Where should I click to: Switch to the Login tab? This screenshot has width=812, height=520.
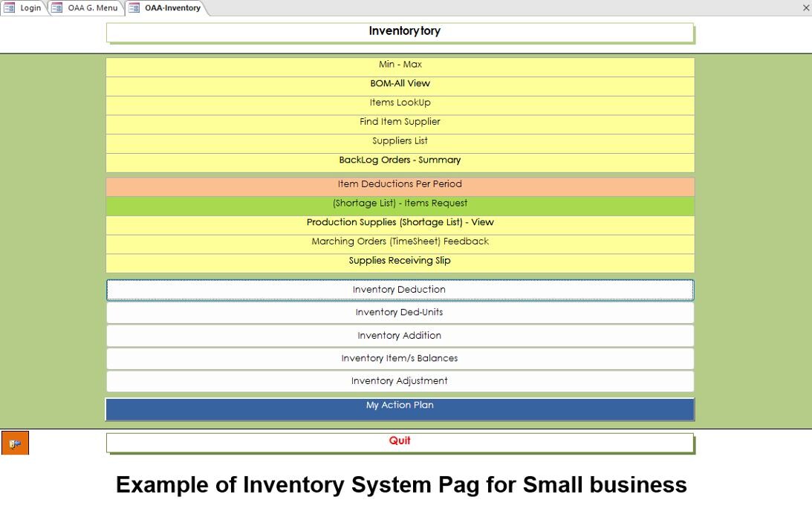point(24,8)
